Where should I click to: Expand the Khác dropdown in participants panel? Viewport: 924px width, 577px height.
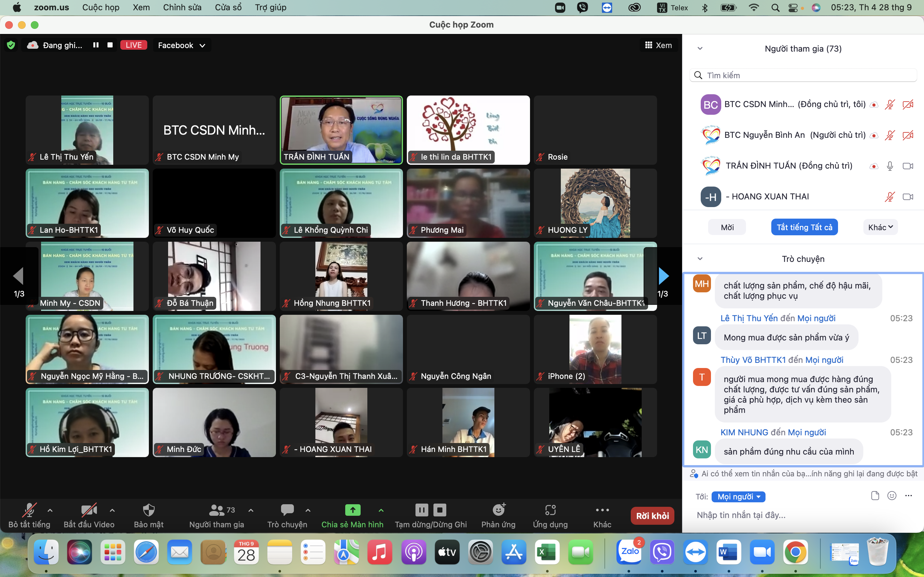[x=880, y=228]
